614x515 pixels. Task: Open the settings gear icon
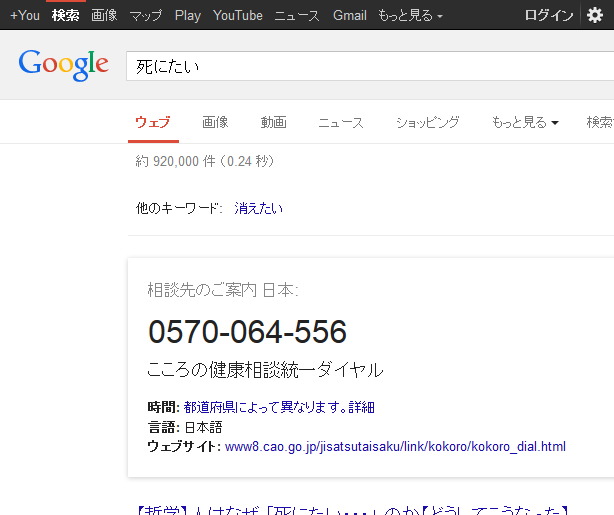click(594, 15)
